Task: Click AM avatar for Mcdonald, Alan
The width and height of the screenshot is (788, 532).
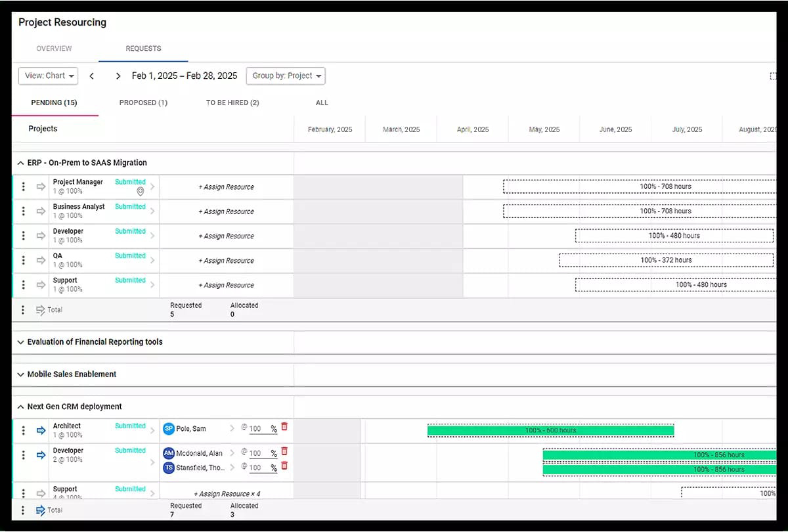Action: 169,453
